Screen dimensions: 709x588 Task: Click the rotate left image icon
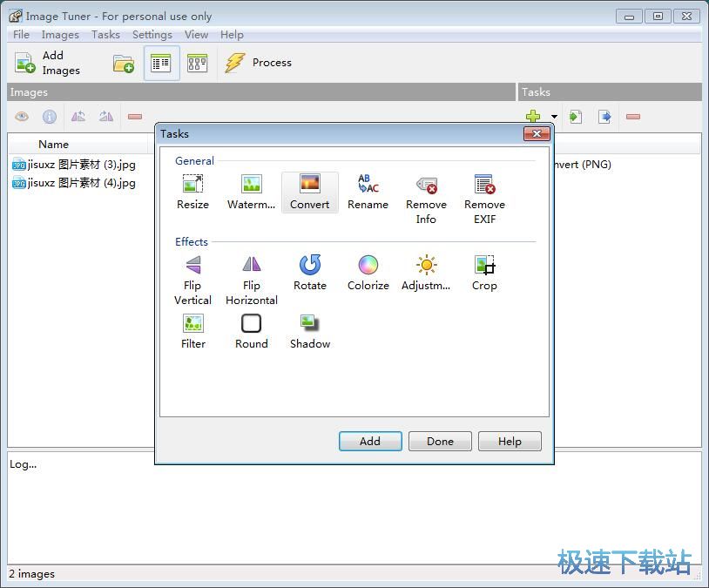(78, 117)
